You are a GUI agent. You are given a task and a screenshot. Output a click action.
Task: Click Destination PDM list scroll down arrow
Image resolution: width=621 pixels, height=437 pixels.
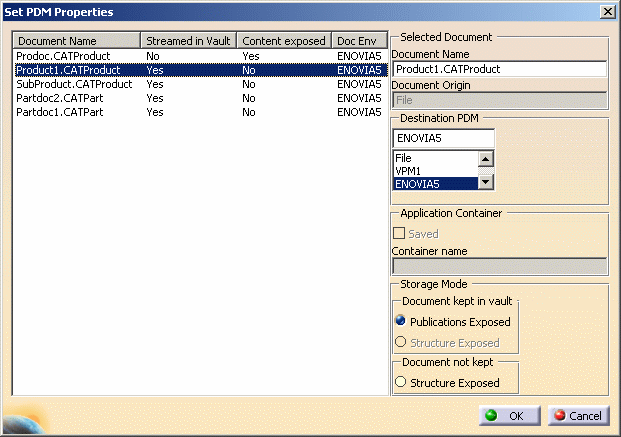486,182
